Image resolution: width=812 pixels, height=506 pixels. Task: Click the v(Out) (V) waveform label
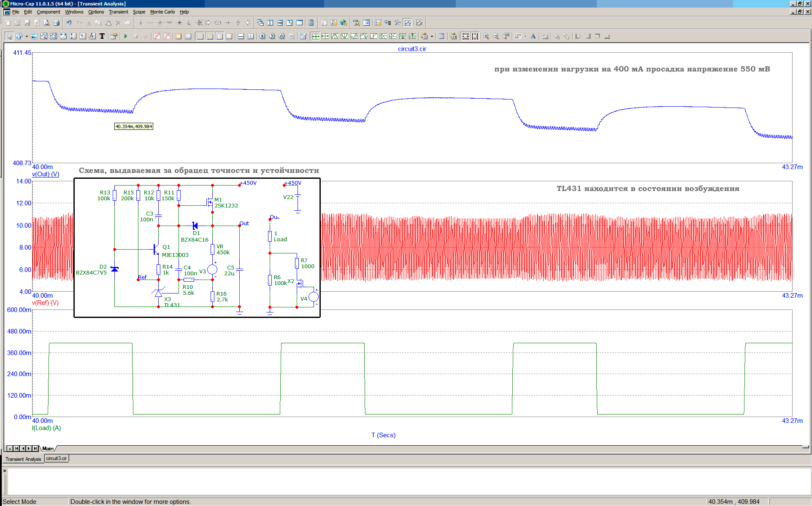tap(46, 174)
